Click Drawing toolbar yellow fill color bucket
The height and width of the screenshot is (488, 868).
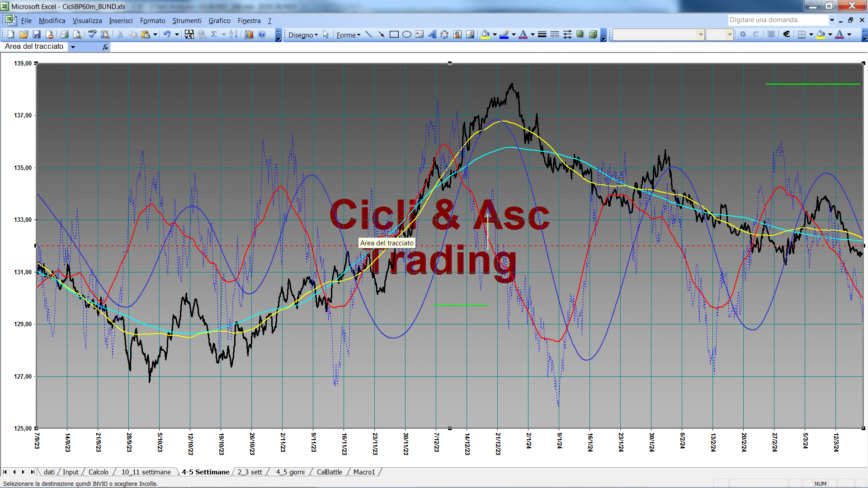pyautogui.click(x=486, y=34)
